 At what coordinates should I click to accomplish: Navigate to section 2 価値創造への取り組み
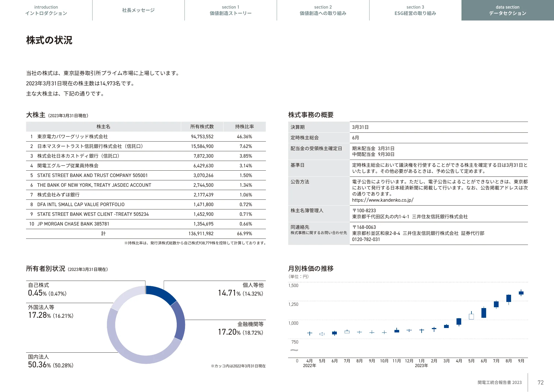[323, 10]
